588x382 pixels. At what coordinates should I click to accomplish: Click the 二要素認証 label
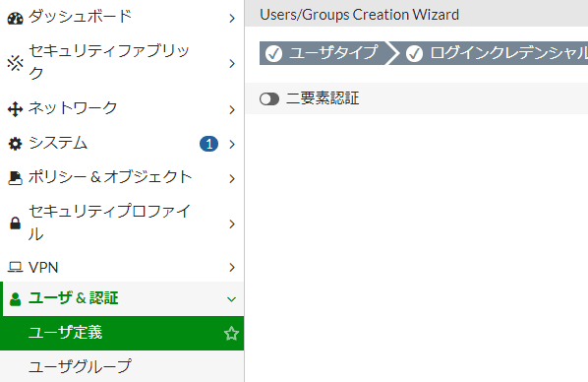[323, 98]
